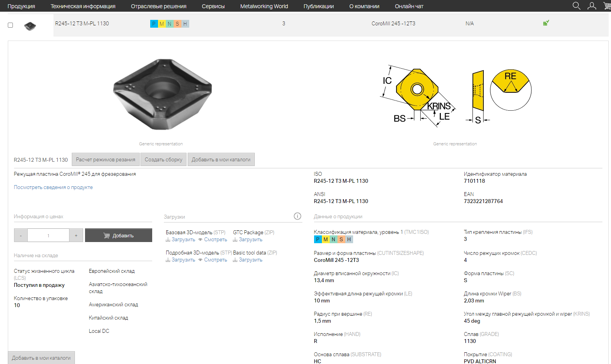Click the blue P material swatch in row
This screenshot has height=364, width=611.
tap(154, 24)
